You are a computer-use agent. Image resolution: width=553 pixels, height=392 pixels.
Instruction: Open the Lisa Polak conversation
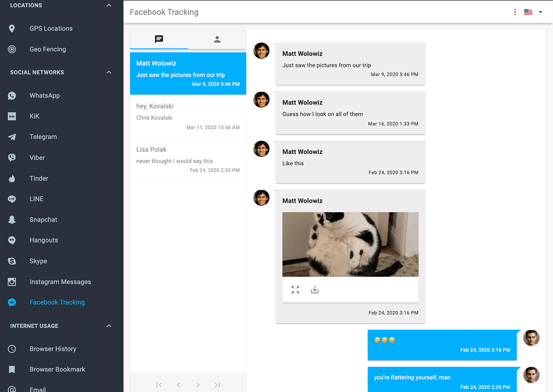pos(188,159)
